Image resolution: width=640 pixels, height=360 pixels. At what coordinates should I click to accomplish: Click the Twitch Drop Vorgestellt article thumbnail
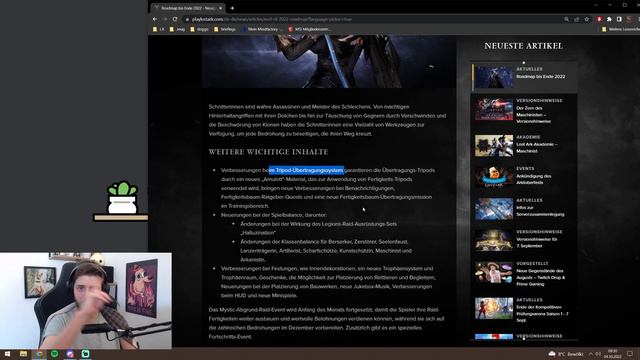click(493, 272)
